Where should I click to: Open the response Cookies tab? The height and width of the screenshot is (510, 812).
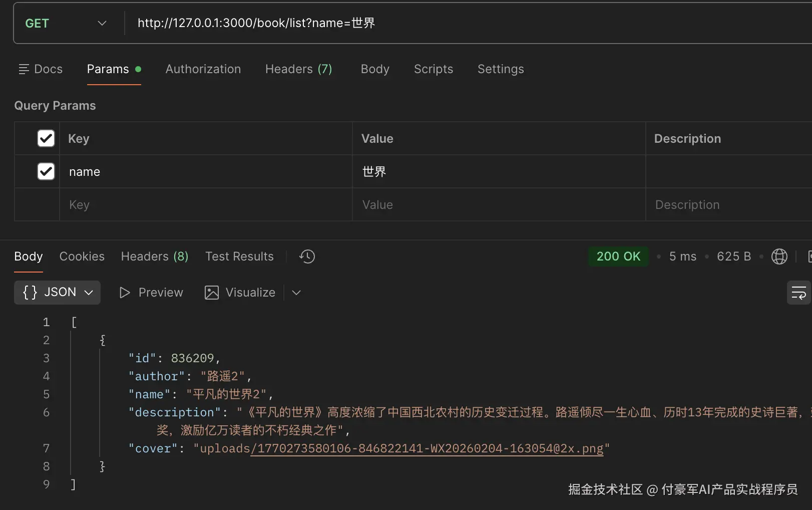[x=82, y=257]
